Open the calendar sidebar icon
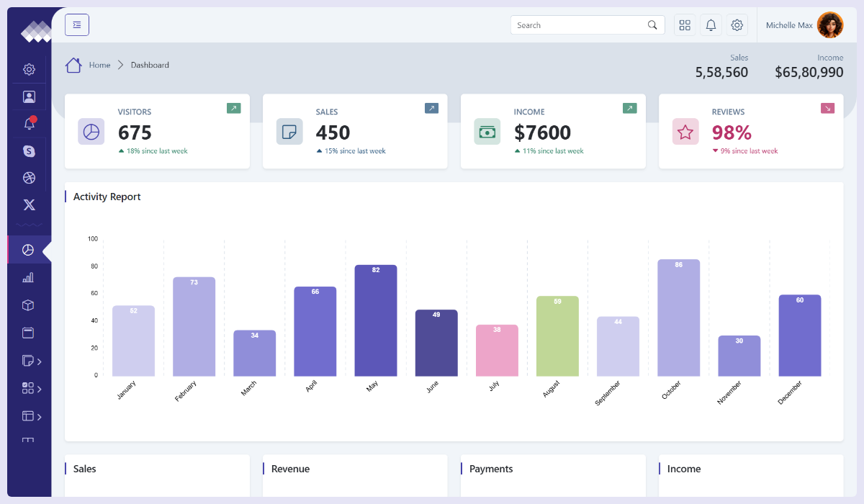 coord(29,333)
